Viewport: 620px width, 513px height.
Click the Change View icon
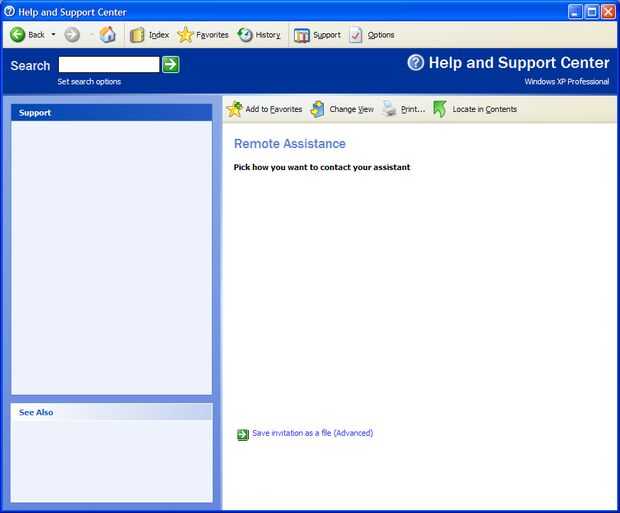coord(318,110)
